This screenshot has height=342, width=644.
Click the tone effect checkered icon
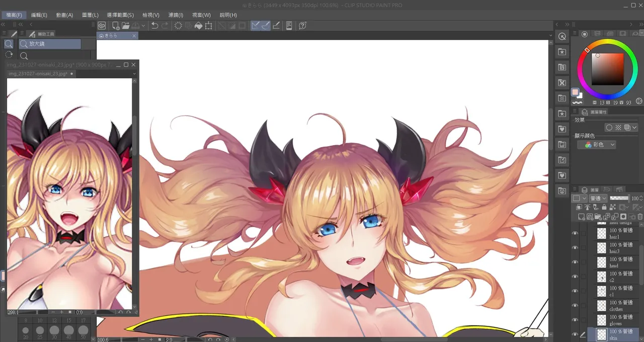(x=618, y=127)
